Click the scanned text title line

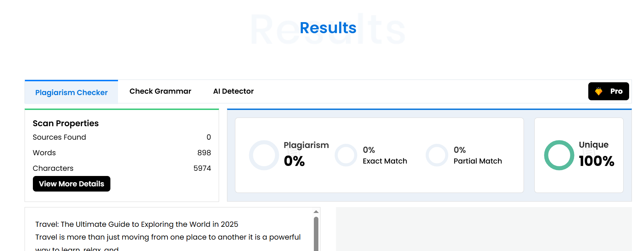click(137, 224)
